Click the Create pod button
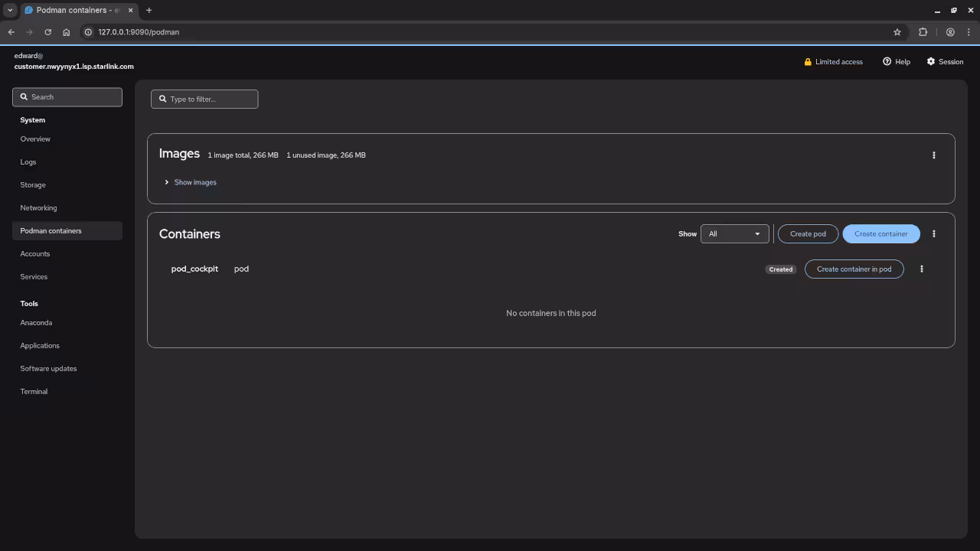This screenshot has width=980, height=551. [808, 234]
